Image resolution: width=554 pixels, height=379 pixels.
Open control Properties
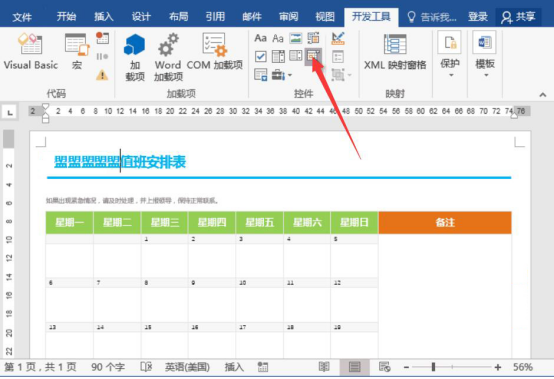[x=338, y=57]
